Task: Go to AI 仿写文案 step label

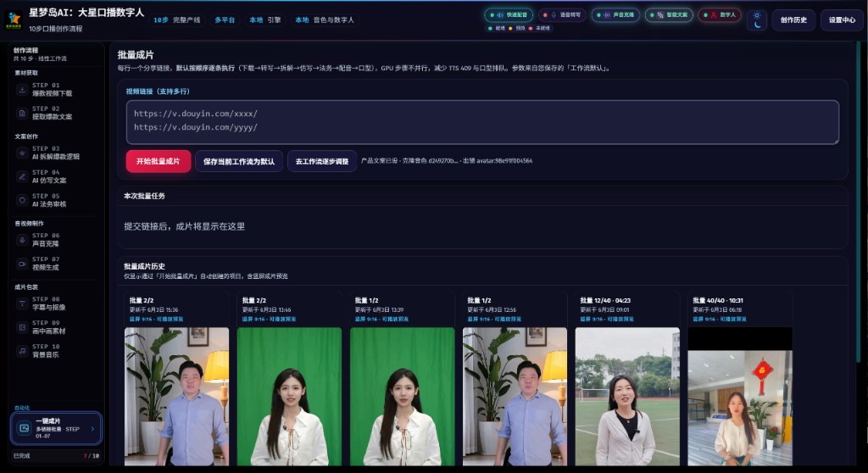Action: (49, 180)
